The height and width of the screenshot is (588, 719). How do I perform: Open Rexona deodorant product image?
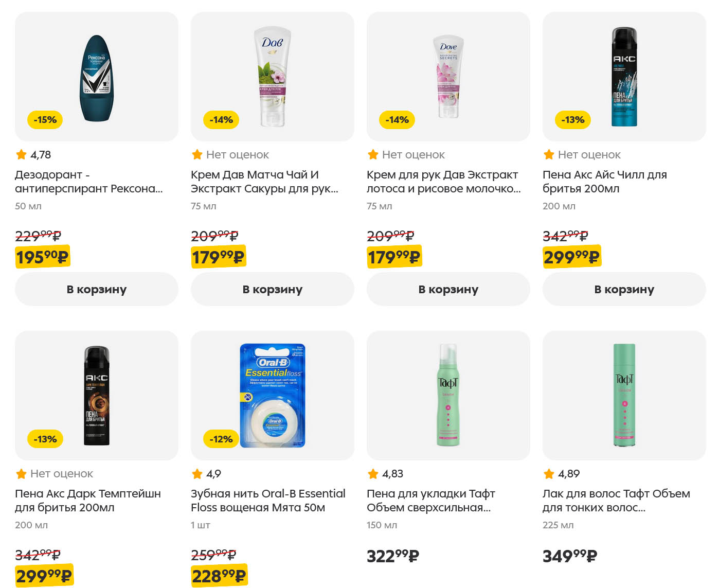(97, 77)
